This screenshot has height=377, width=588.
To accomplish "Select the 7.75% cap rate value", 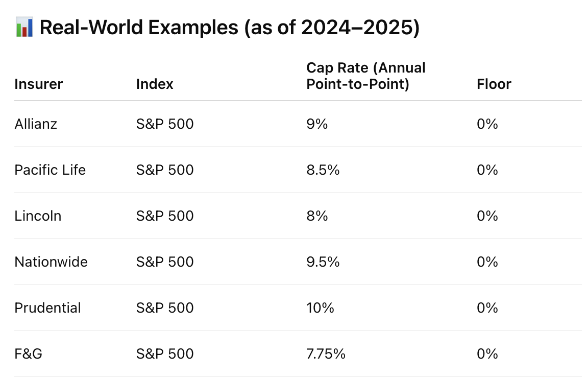I will tap(326, 354).
